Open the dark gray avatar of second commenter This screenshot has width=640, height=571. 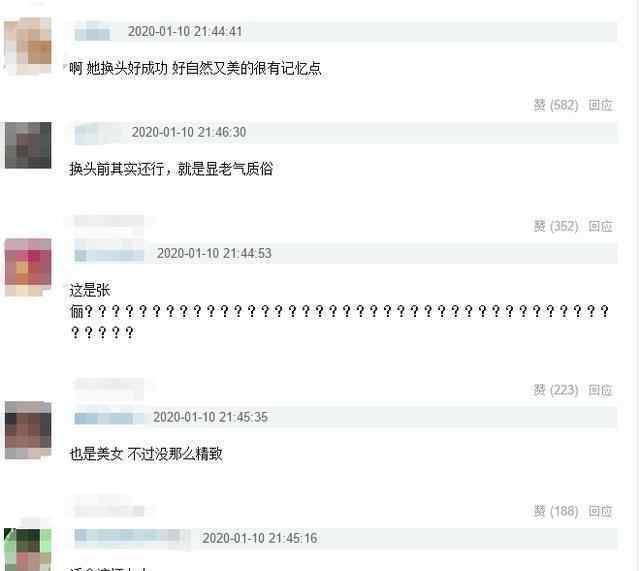pyautogui.click(x=28, y=145)
